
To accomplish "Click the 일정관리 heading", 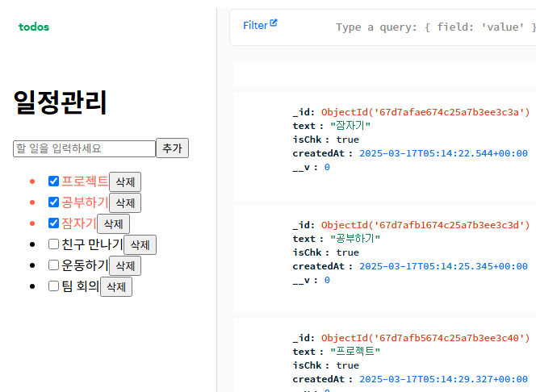I will point(61,102).
